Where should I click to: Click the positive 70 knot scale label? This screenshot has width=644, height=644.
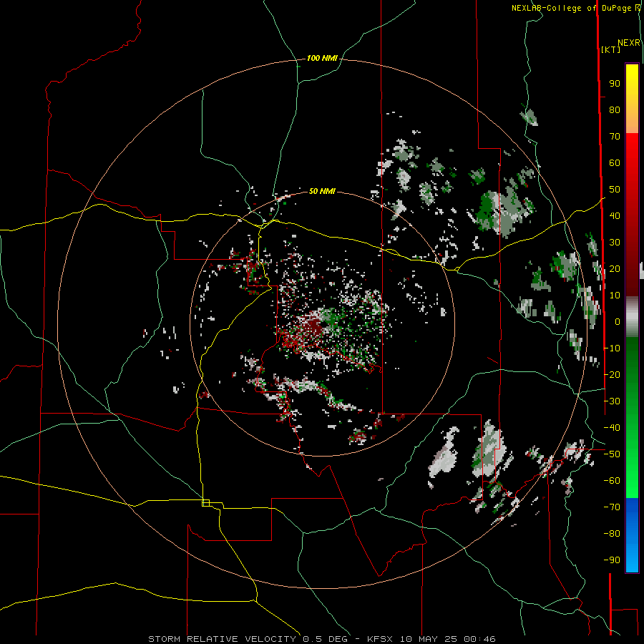[x=615, y=137]
